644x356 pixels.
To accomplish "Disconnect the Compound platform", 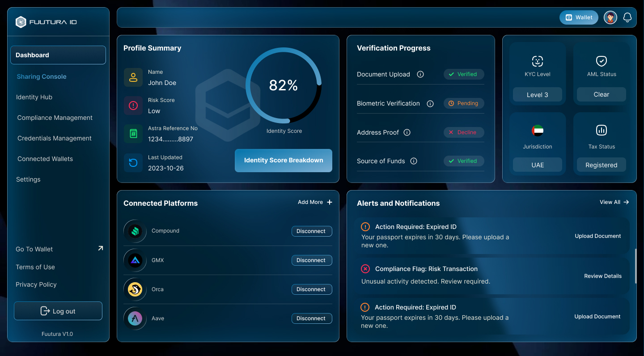I will click(312, 231).
